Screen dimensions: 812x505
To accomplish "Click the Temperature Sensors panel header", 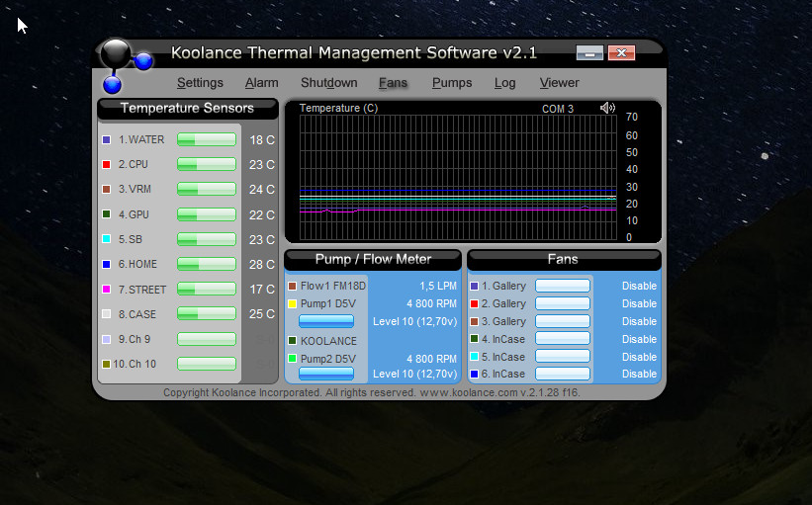I will point(188,108).
